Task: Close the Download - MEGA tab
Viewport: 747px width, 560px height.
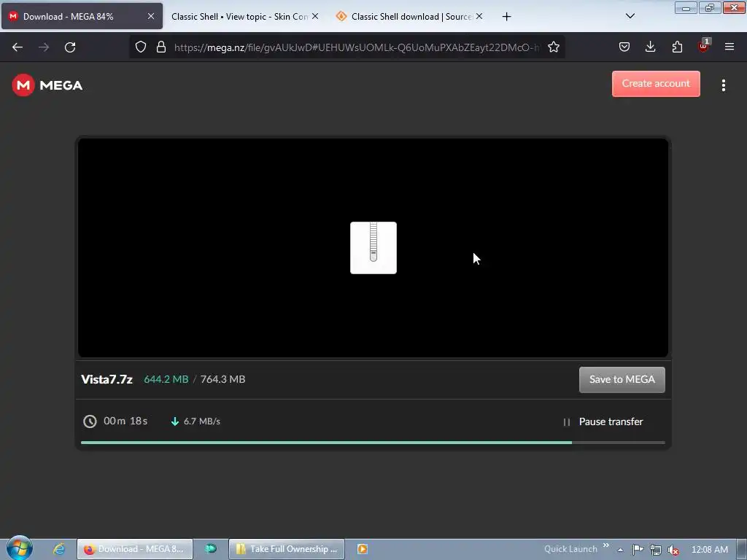Action: coord(150,16)
